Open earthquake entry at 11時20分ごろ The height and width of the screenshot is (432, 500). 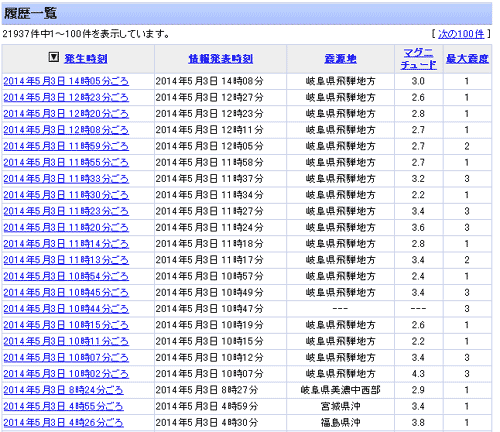coord(66,227)
